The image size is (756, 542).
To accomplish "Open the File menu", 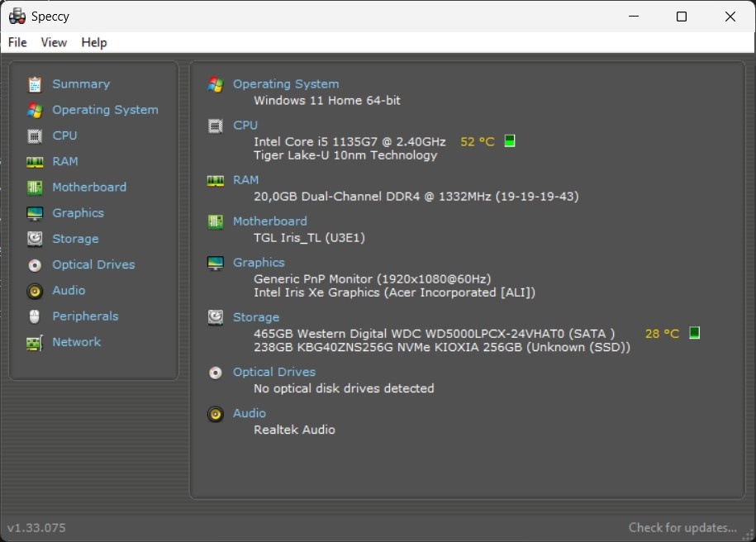I will click(x=17, y=42).
